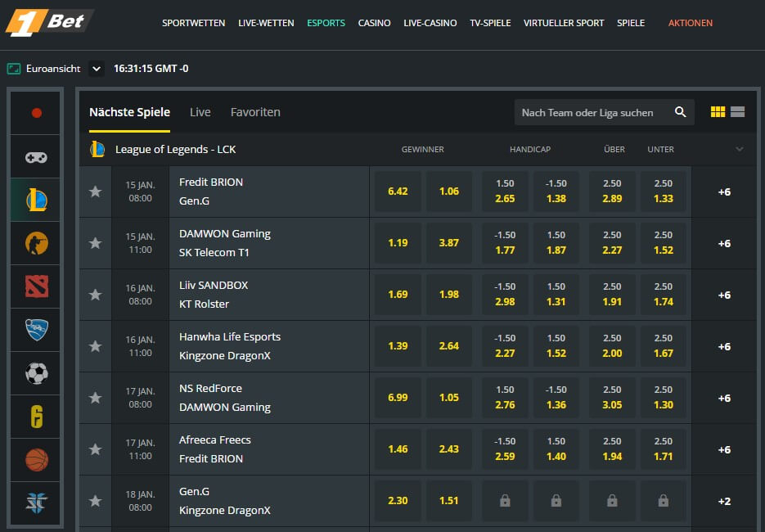This screenshot has width=765, height=532.
Task: Open AKTIONEN promotions link
Action: coord(691,23)
